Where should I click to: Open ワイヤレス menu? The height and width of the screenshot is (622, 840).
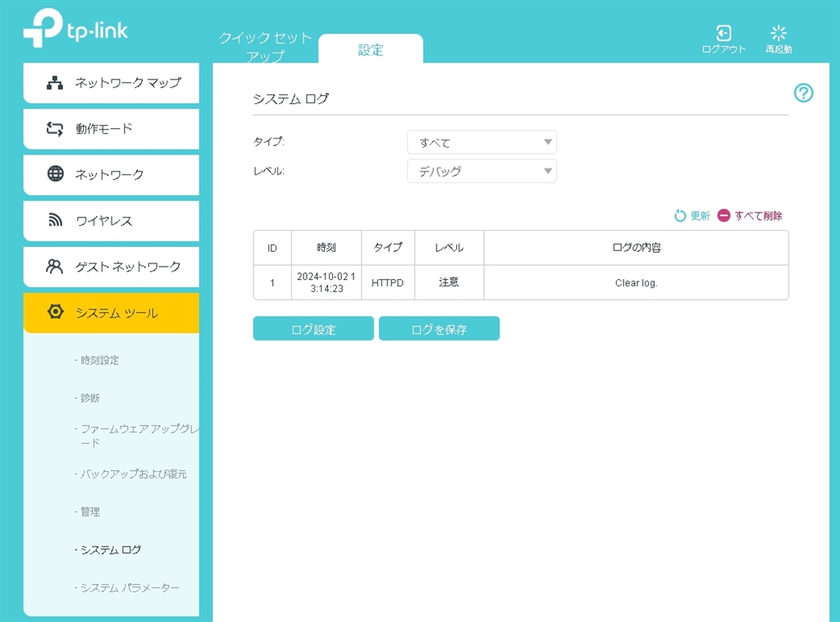tap(112, 221)
